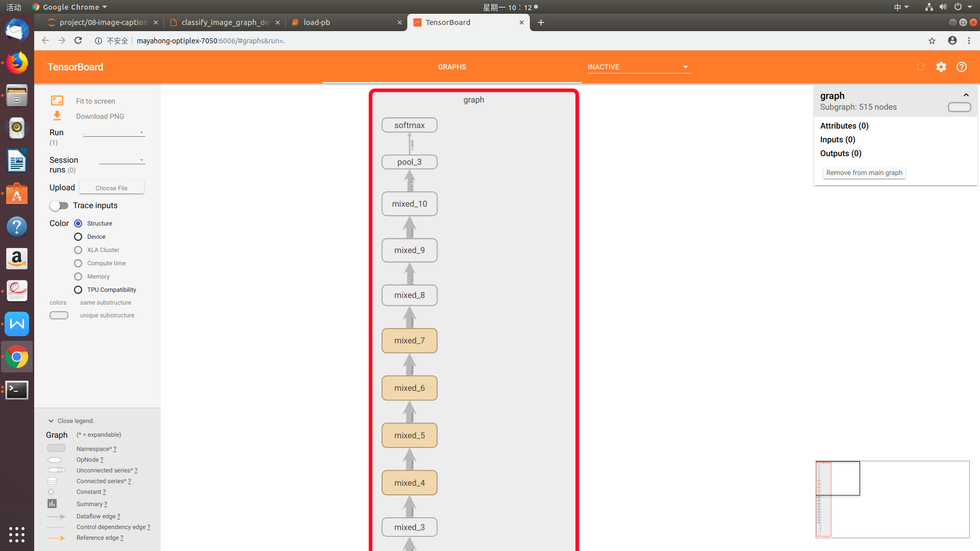980x551 pixels.
Task: Click Remove from main graph button
Action: (x=864, y=172)
